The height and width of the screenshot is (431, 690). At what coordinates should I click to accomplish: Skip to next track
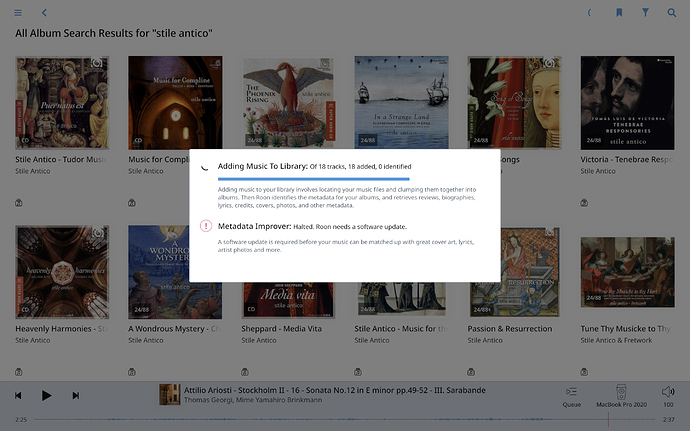click(75, 395)
